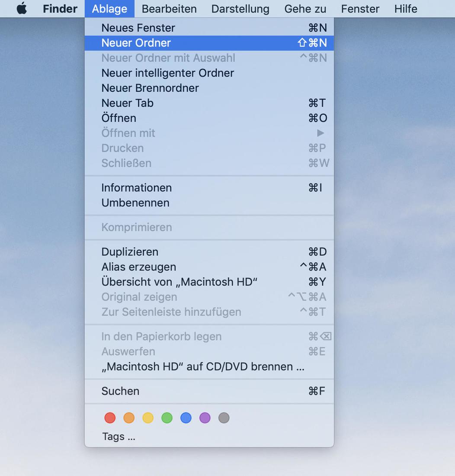The height and width of the screenshot is (476, 455).
Task: Apply the purple tag color
Action: [205, 418]
